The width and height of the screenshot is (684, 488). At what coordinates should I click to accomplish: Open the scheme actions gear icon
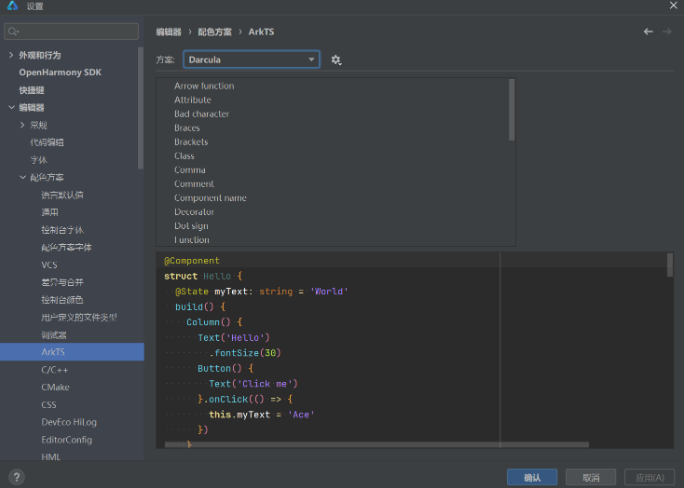coord(335,60)
